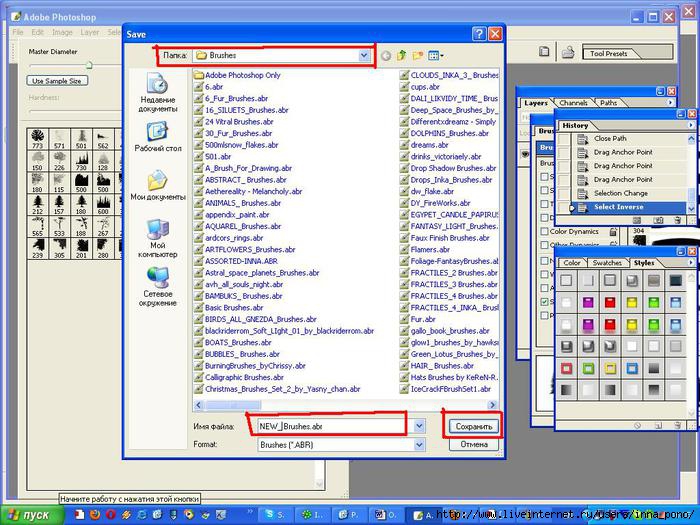Click the Master Diameter slider handle
This screenshot has height=525, width=700.
89,66
